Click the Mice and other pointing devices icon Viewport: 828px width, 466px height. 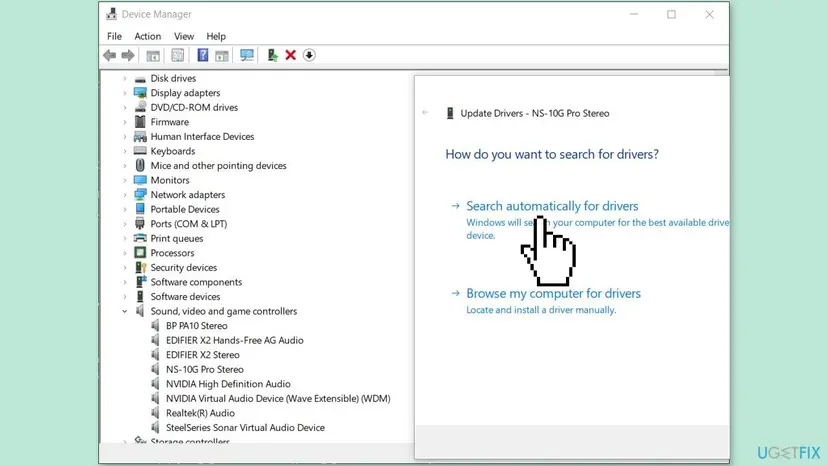(x=140, y=165)
